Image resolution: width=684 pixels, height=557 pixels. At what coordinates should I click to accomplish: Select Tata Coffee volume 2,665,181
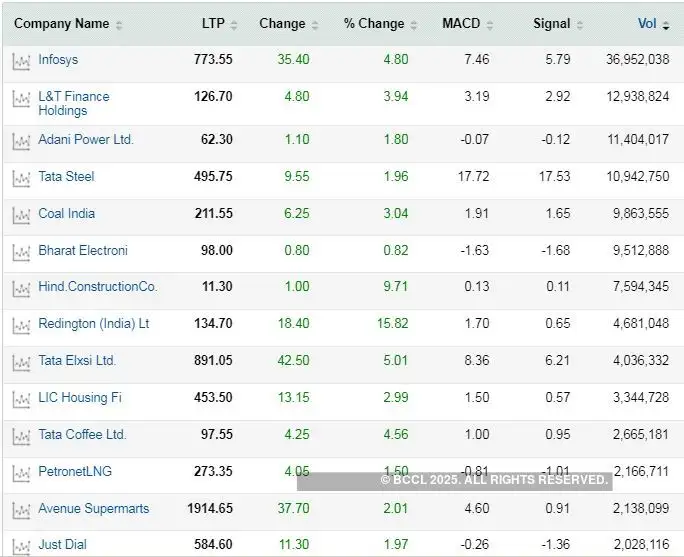641,434
